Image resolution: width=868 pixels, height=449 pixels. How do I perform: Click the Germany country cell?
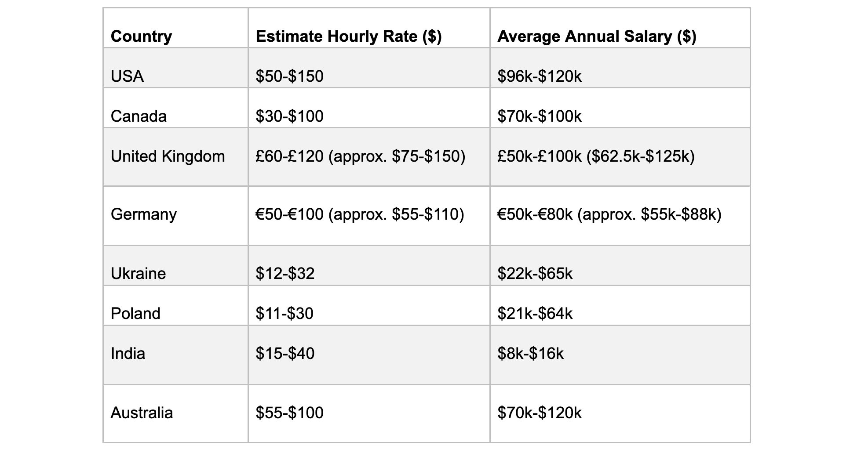175,216
